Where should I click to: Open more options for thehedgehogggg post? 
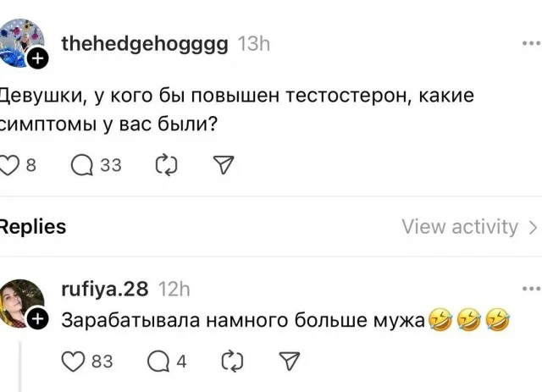pos(531,43)
